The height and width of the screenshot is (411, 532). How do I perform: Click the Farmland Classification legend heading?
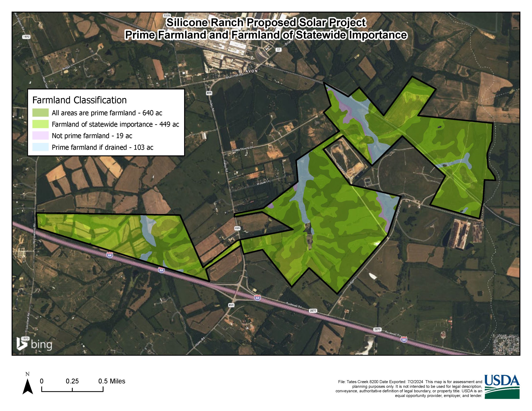pyautogui.click(x=79, y=100)
